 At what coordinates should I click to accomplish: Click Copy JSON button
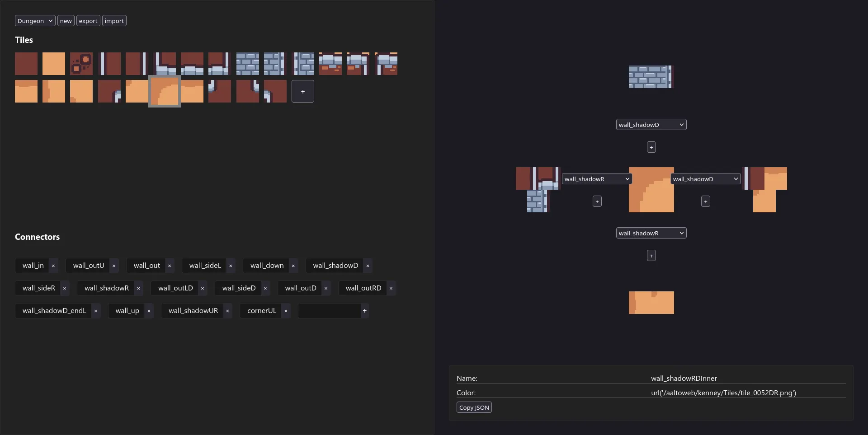click(474, 407)
